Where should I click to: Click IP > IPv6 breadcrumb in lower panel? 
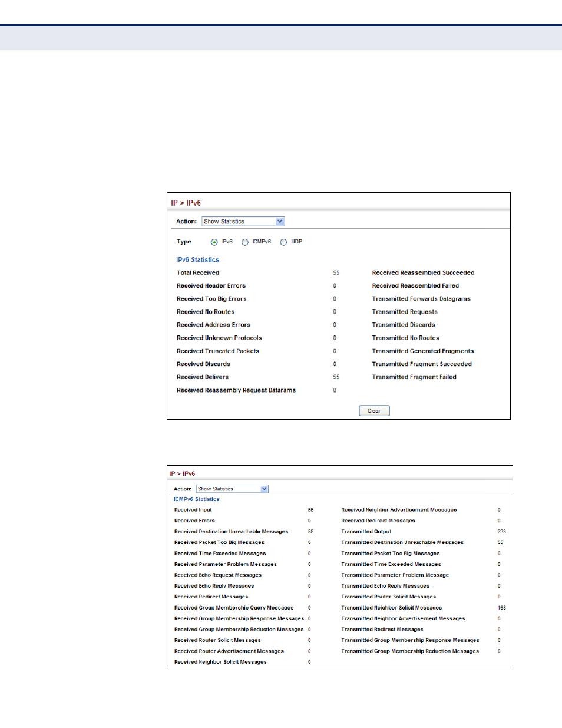[182, 473]
